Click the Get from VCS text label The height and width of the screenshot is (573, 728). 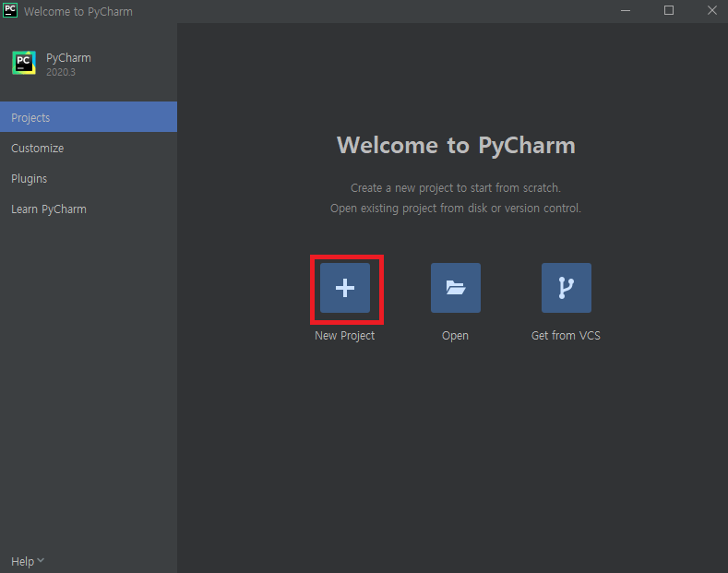point(566,336)
